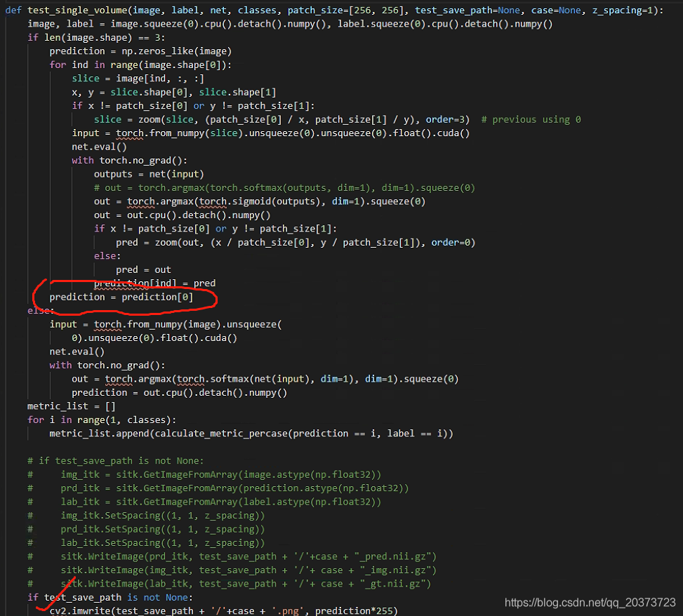
Task: Click the commented-out torch.softmax argmax line
Action: click(284, 187)
